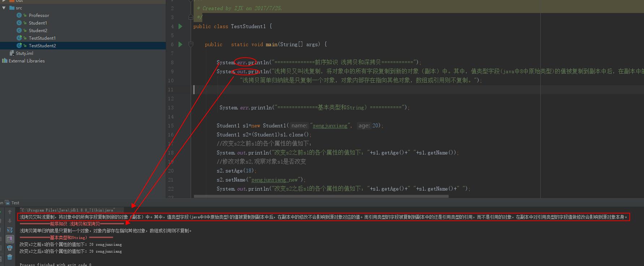Click the Stuty.iml file icon
Screen dimensions: 644x266
tap(12, 53)
